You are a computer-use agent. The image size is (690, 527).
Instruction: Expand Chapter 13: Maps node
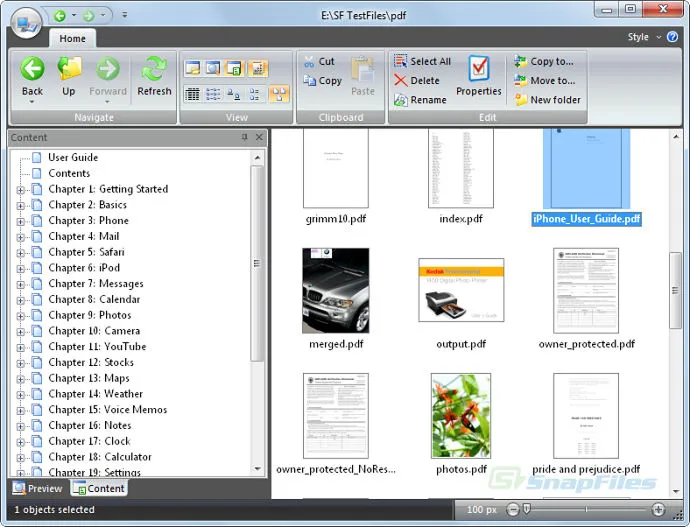point(20,379)
